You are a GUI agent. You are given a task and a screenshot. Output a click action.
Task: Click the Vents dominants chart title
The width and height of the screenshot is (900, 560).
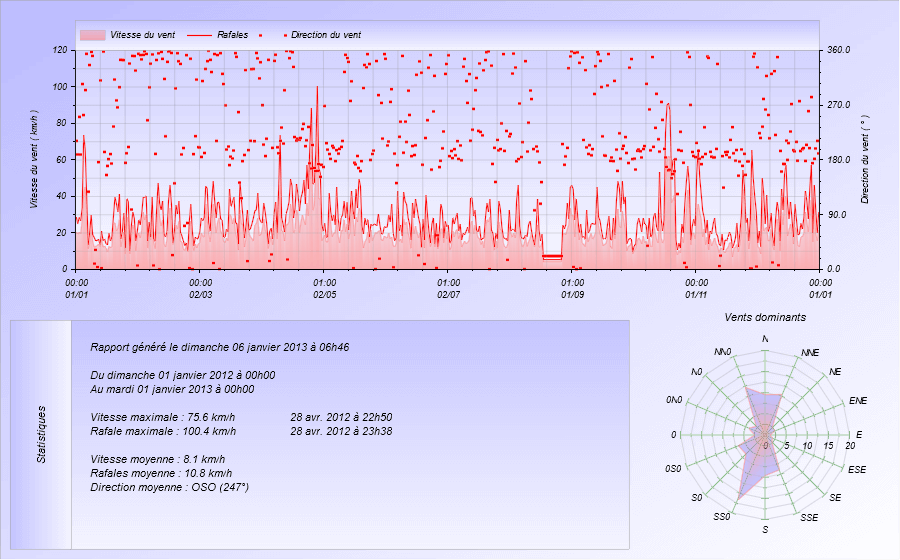[765, 317]
